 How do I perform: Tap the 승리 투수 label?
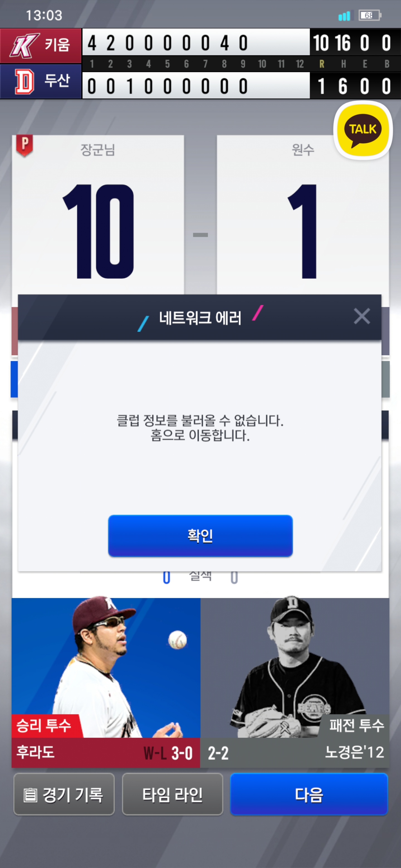[x=44, y=726]
